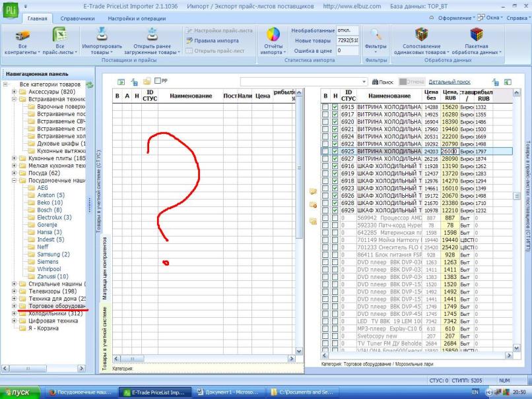This screenshot has width=532, height=399.
Task: Click the Новые товары value field
Action: 347,40
